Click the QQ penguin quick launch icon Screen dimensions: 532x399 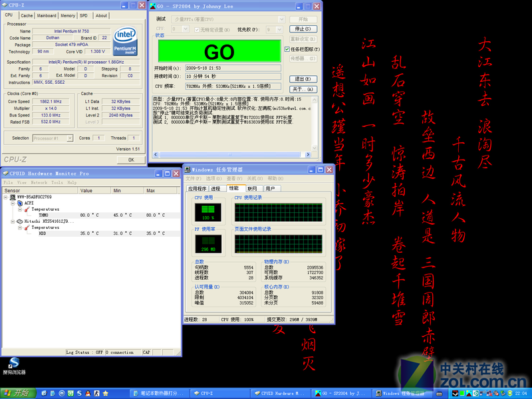[88, 393]
